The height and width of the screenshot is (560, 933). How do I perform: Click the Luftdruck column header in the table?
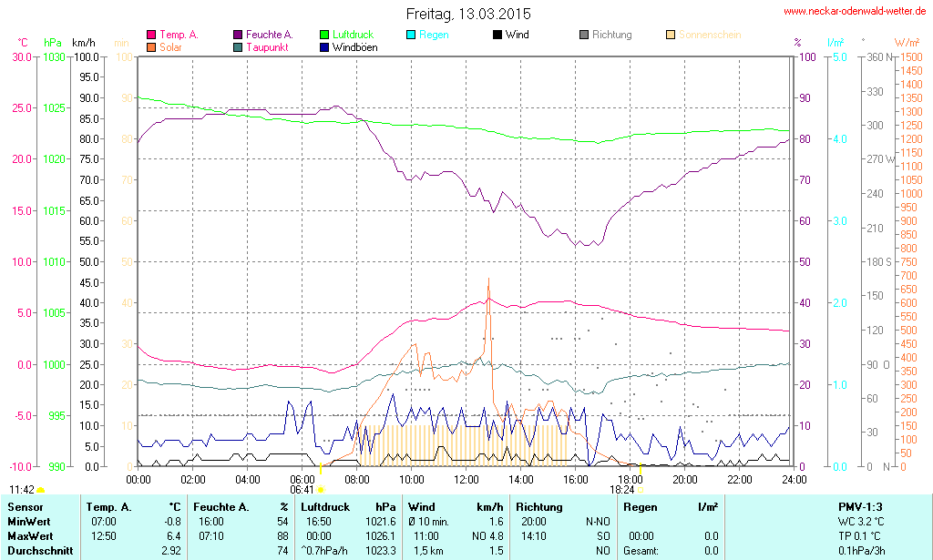click(323, 507)
